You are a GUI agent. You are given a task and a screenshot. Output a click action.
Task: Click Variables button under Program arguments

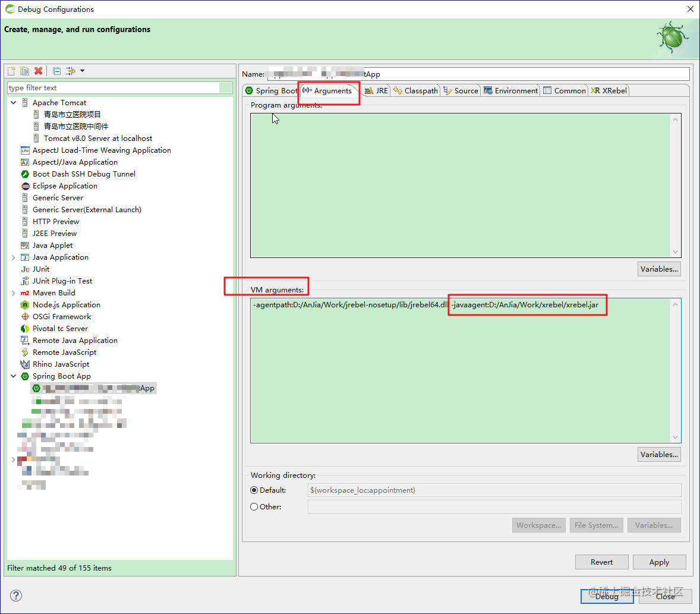(659, 269)
